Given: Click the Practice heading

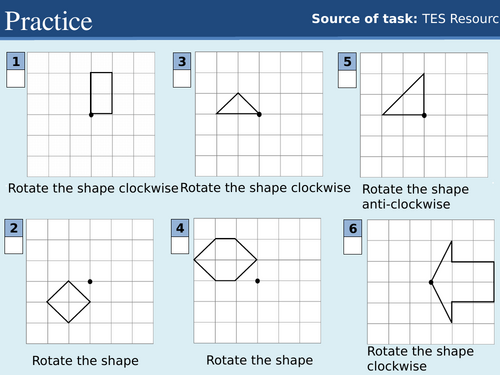Looking at the screenshot, I should tap(49, 21).
